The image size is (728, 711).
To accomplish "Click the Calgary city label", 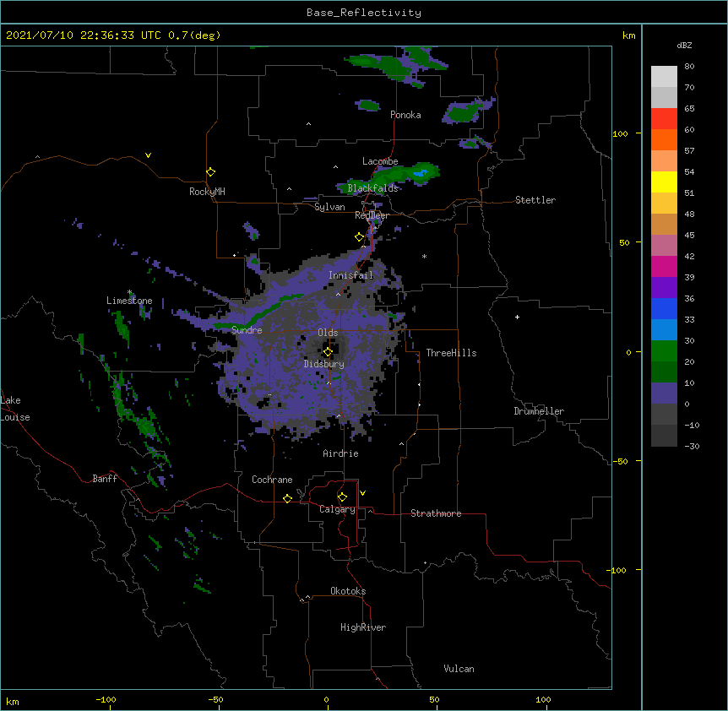I will tap(338, 509).
